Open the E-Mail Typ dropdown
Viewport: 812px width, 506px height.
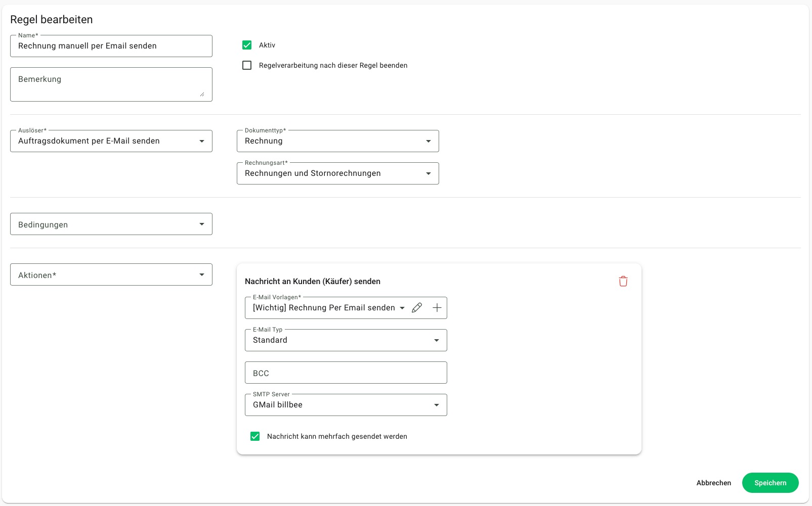click(x=346, y=340)
